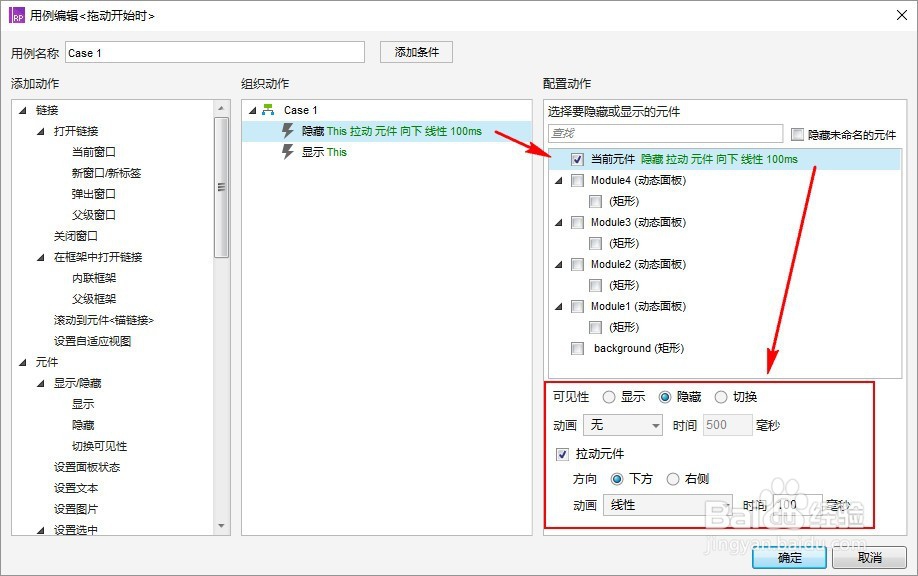Click lightning icon beside 隐藏 This action

click(x=287, y=131)
